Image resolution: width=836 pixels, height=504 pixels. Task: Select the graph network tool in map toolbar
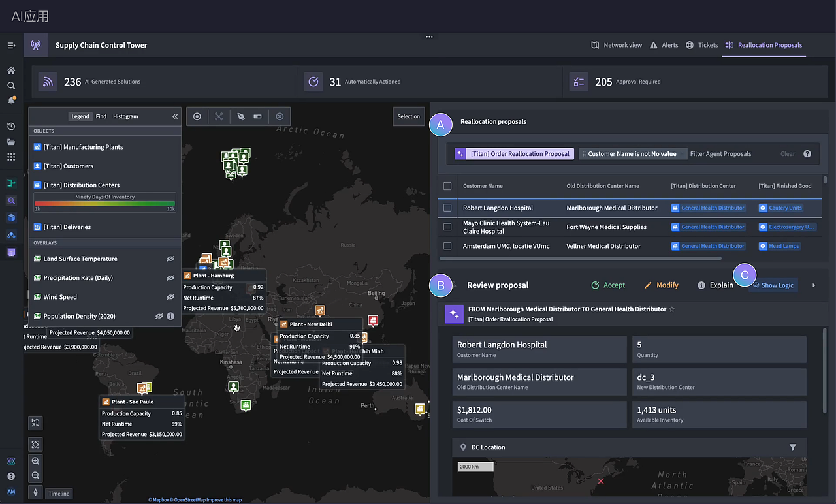pos(219,116)
